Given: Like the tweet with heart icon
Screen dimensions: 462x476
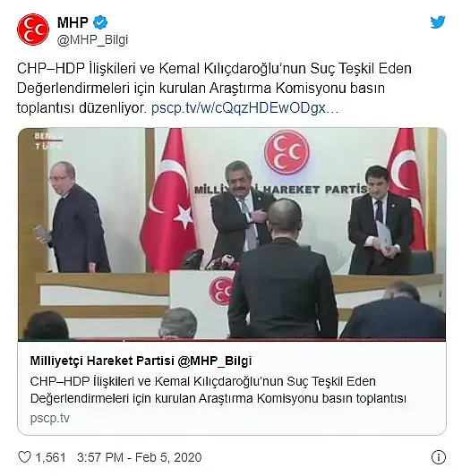Looking at the screenshot, I should pyautogui.click(x=24, y=457).
